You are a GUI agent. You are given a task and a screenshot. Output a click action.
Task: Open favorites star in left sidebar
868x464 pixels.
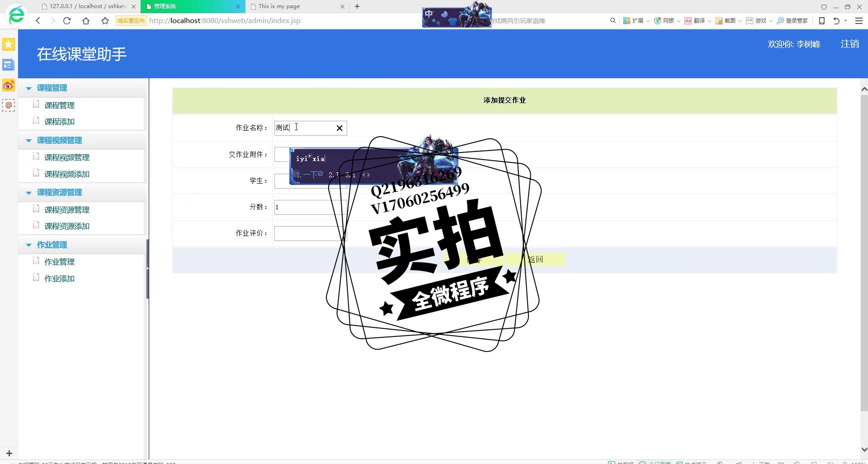(9, 44)
